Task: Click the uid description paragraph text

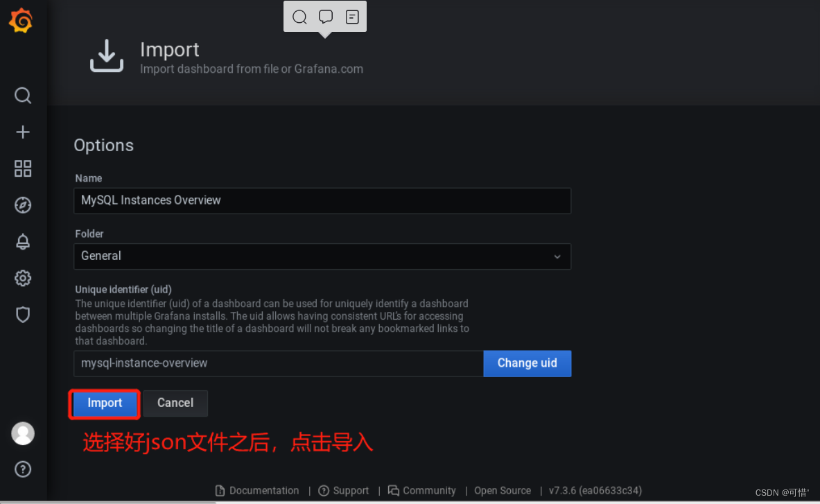Action: [x=272, y=322]
